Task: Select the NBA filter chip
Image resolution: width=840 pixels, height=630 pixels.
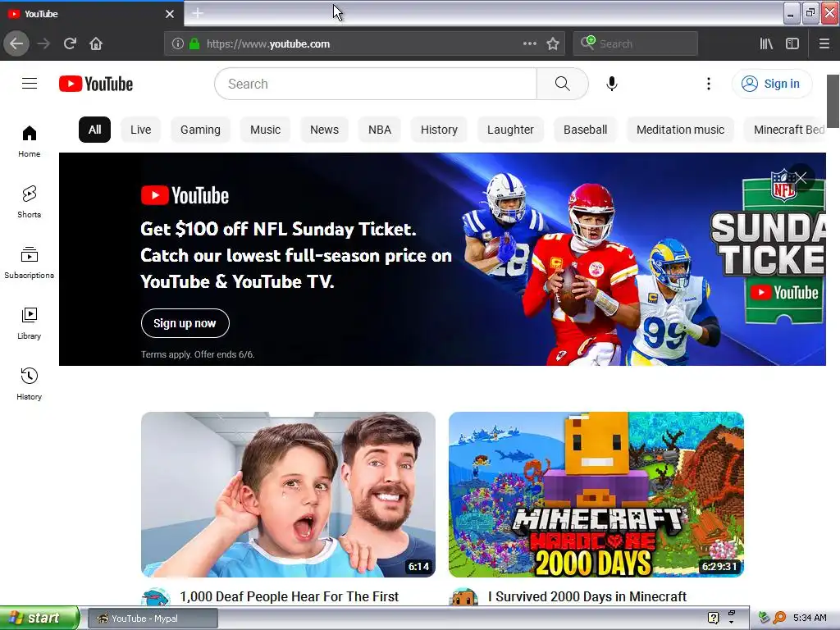Action: point(379,130)
